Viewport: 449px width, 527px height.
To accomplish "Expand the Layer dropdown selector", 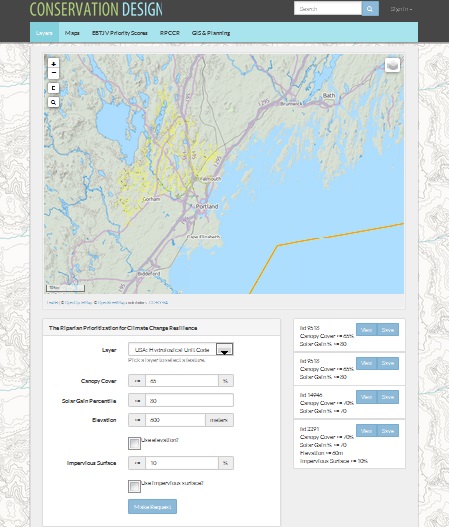I will pyautogui.click(x=180, y=349).
